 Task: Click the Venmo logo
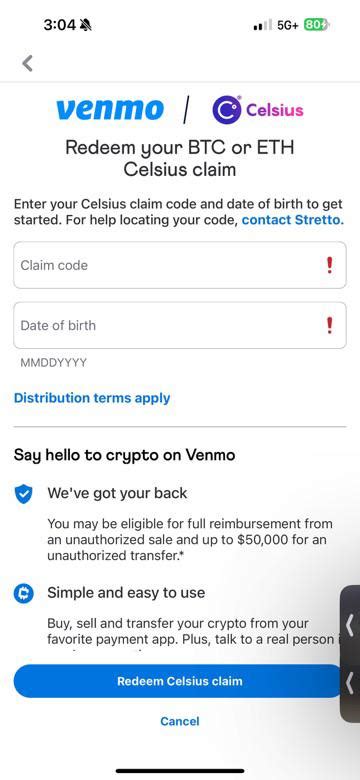(110, 109)
